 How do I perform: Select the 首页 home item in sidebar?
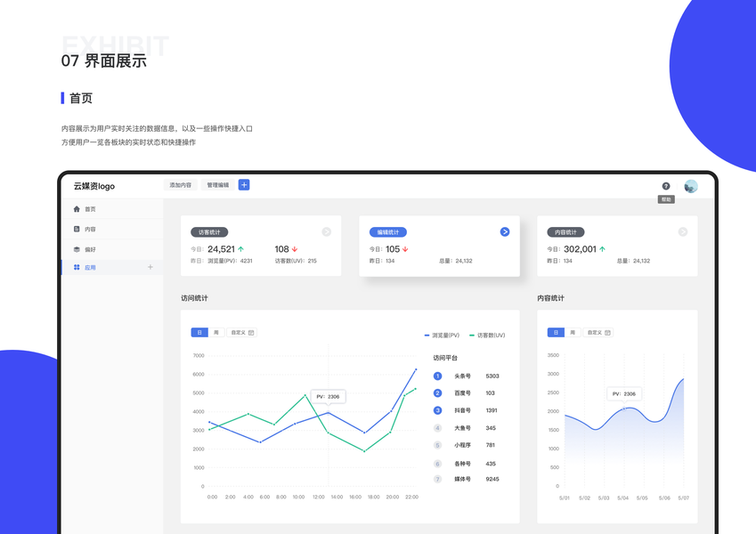pos(112,209)
